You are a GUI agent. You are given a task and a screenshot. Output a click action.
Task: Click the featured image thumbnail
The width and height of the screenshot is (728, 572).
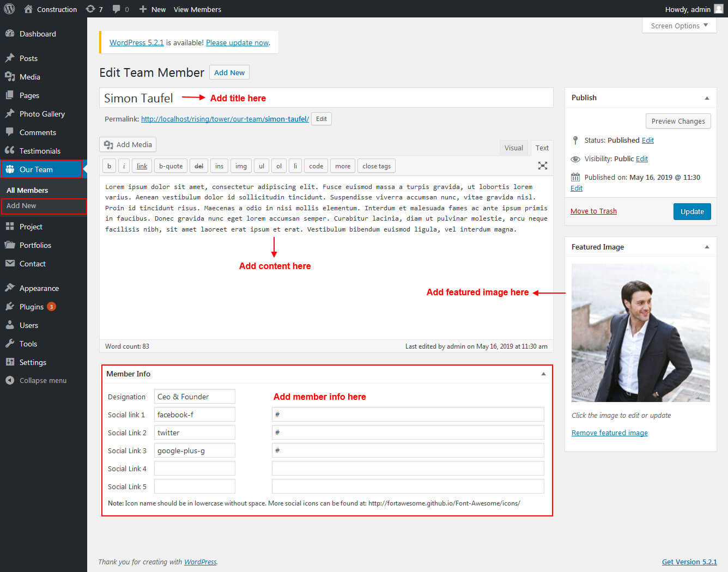coord(640,333)
